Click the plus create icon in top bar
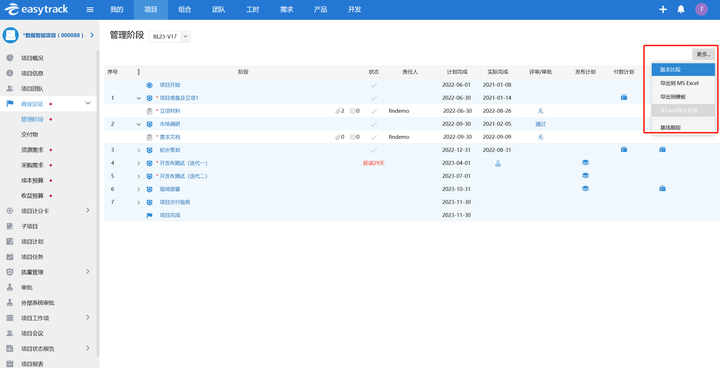Image resolution: width=720 pixels, height=368 pixels. point(663,10)
